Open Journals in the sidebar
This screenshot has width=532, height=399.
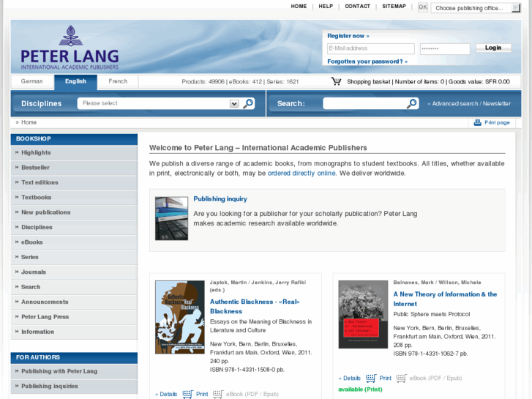[x=74, y=272]
